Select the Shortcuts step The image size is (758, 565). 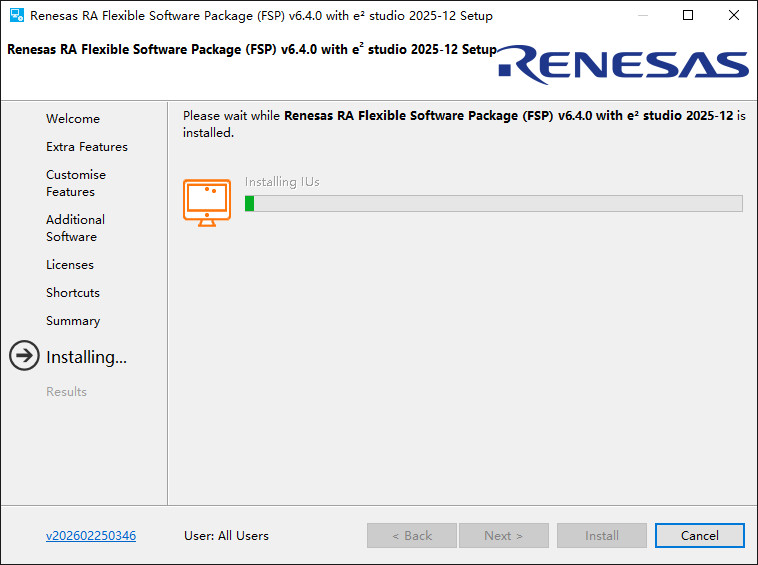73,293
